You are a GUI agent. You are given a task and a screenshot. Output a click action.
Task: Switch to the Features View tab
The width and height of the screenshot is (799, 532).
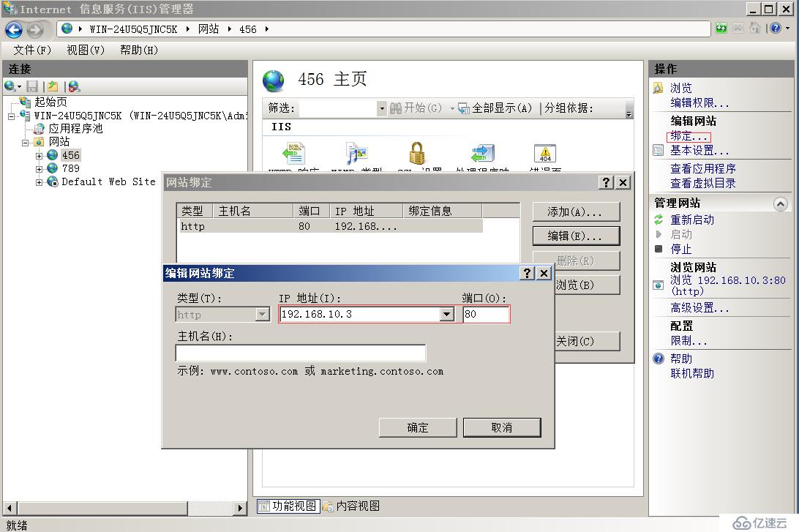click(x=288, y=506)
